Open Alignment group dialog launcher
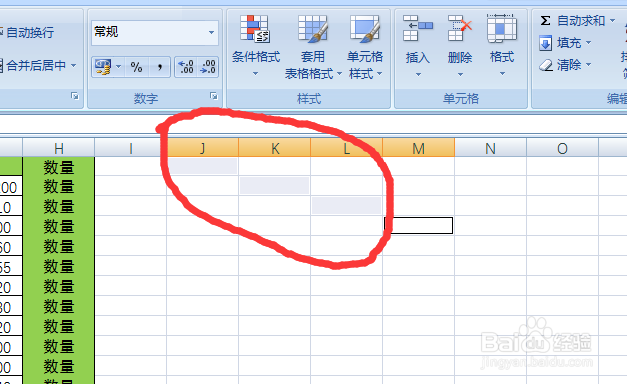Screen dimensions: 627x384 [75, 96]
